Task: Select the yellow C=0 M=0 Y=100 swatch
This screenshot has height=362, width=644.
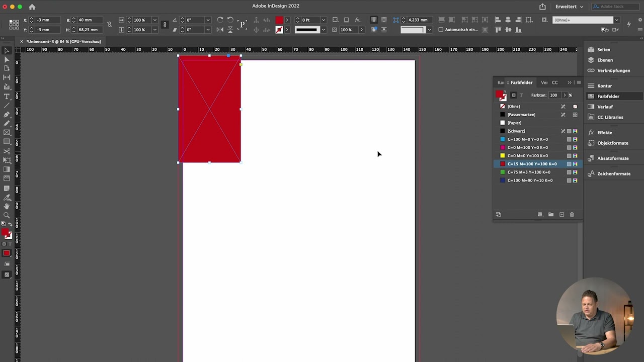Action: pyautogui.click(x=528, y=155)
